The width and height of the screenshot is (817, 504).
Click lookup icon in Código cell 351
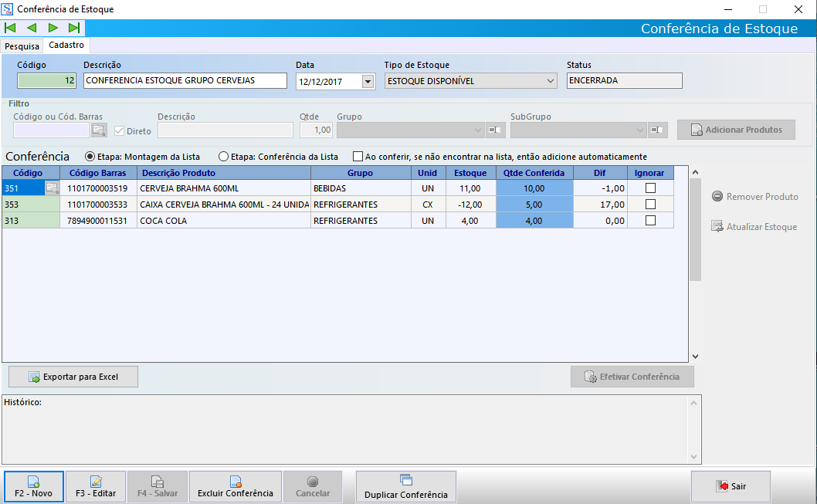52,188
